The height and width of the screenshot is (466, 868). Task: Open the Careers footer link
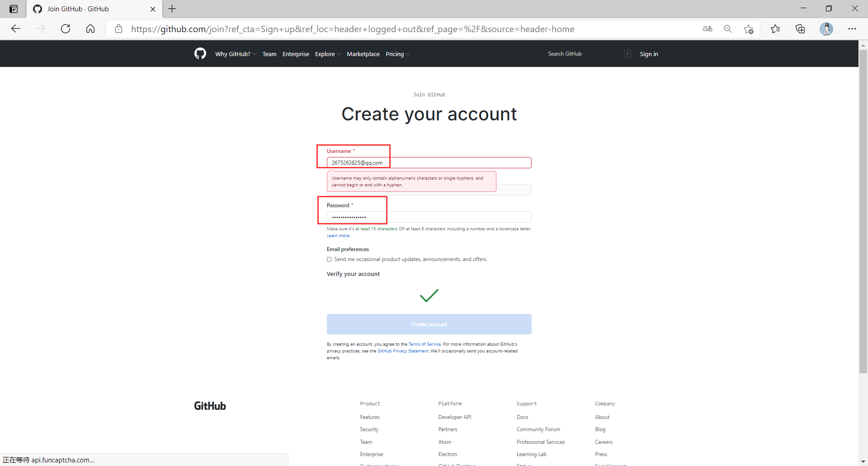point(604,442)
